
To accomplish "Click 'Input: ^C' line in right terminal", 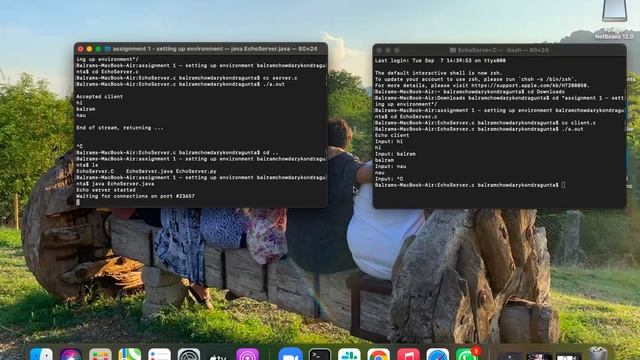I will point(389,179).
